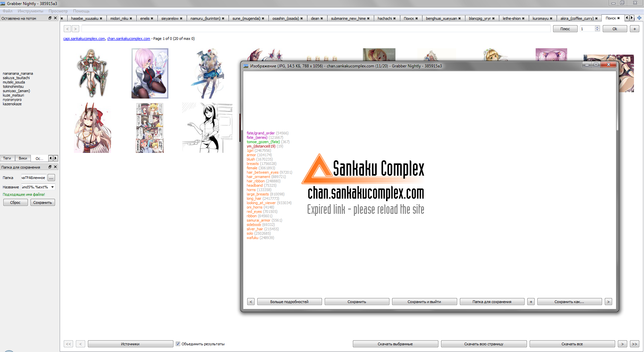This screenshot has height=352, width=644.
Task: Select the fate/grand_order tag
Action: tap(261, 133)
